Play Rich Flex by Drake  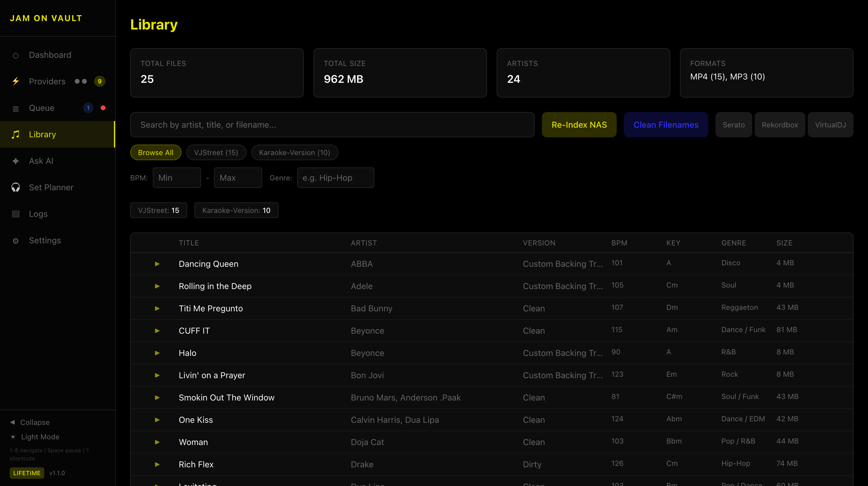tap(157, 464)
